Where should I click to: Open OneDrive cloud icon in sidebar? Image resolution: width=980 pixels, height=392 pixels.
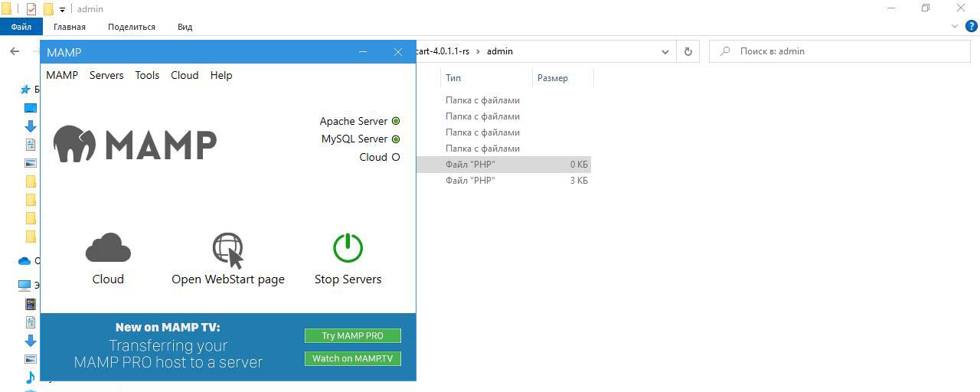click(x=24, y=261)
